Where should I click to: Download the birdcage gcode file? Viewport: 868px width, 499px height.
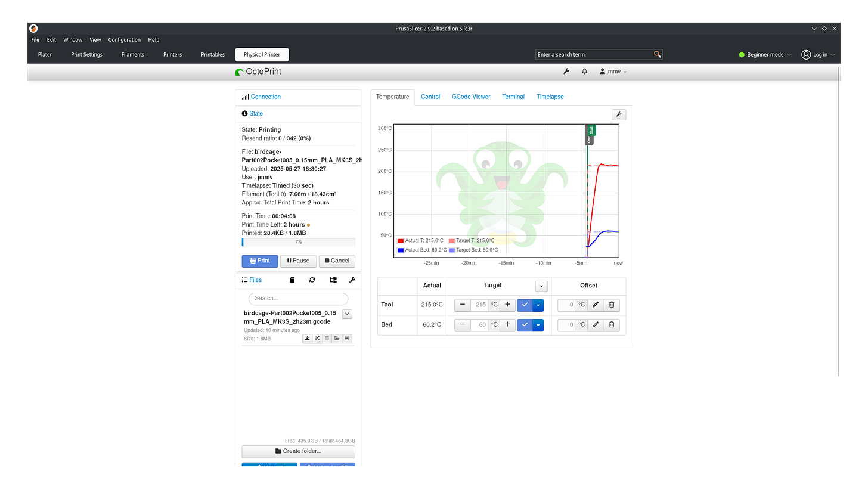pyautogui.click(x=308, y=339)
